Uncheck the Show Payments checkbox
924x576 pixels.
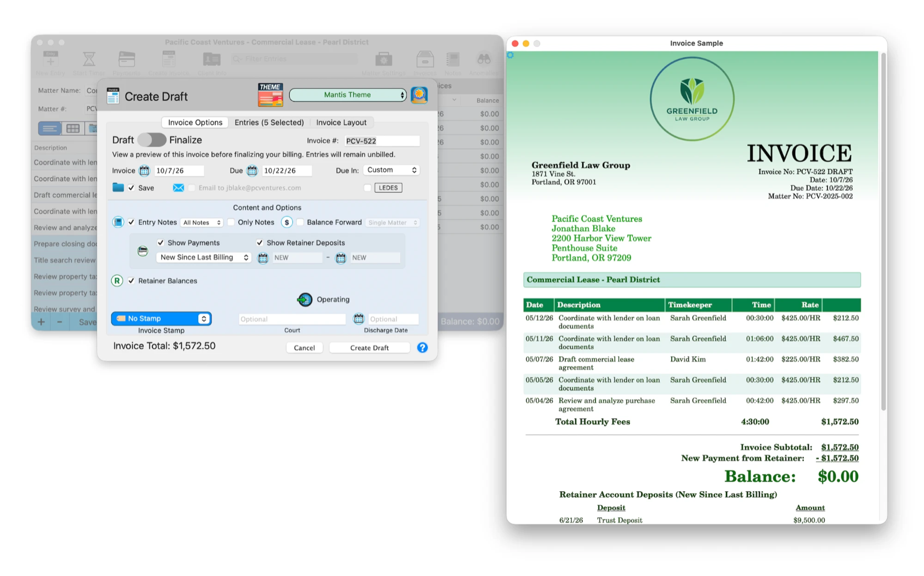161,243
